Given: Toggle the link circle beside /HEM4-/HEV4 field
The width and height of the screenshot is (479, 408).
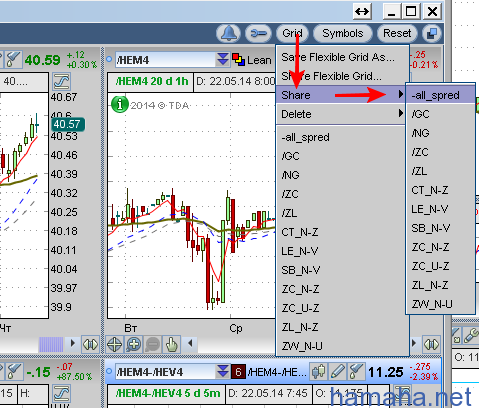Looking at the screenshot, I should [109, 371].
